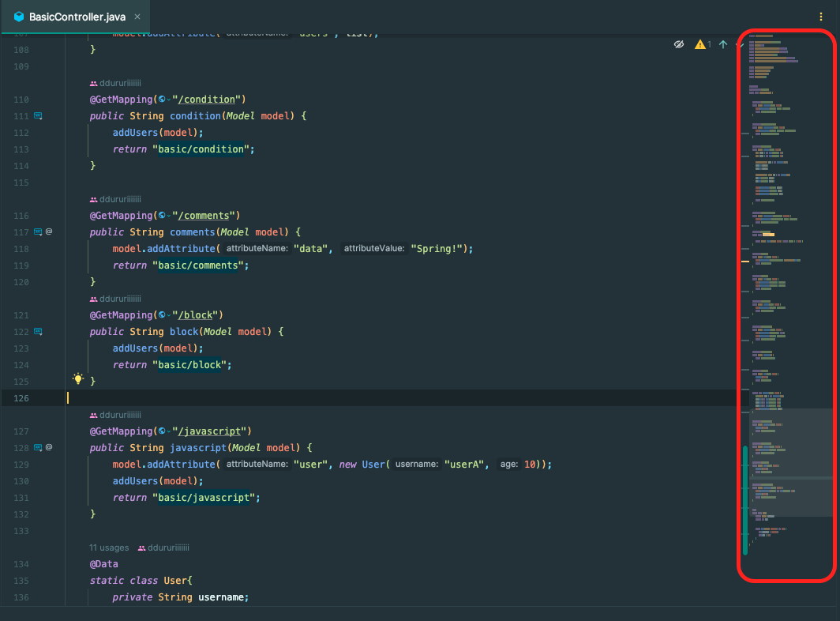Click the request mapping gutter icon on line 122
840x621 pixels.
(x=38, y=331)
